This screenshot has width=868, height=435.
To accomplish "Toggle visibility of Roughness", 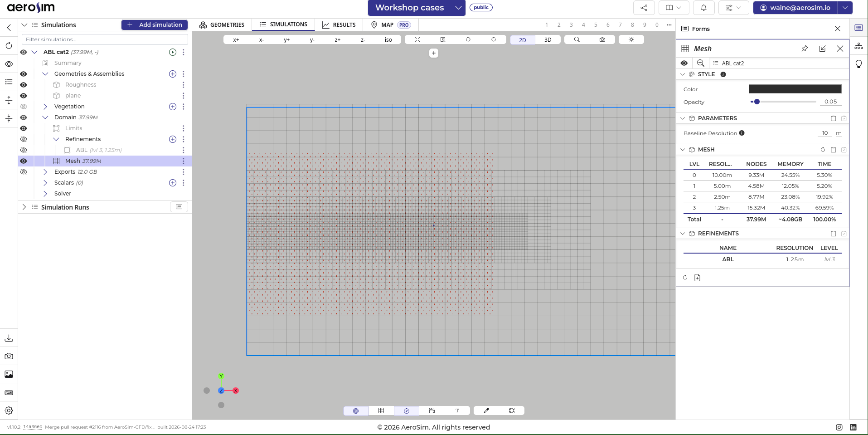I will pos(24,85).
